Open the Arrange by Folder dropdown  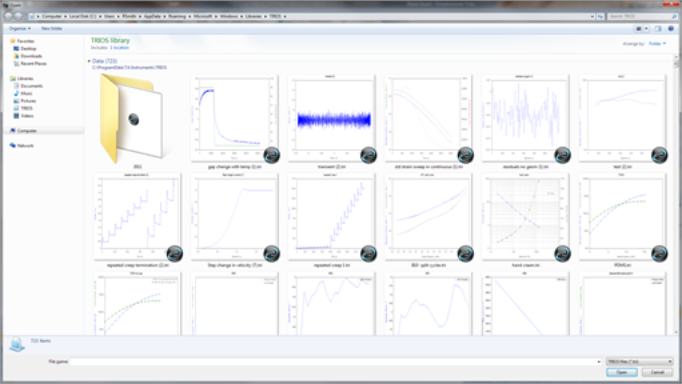click(657, 43)
